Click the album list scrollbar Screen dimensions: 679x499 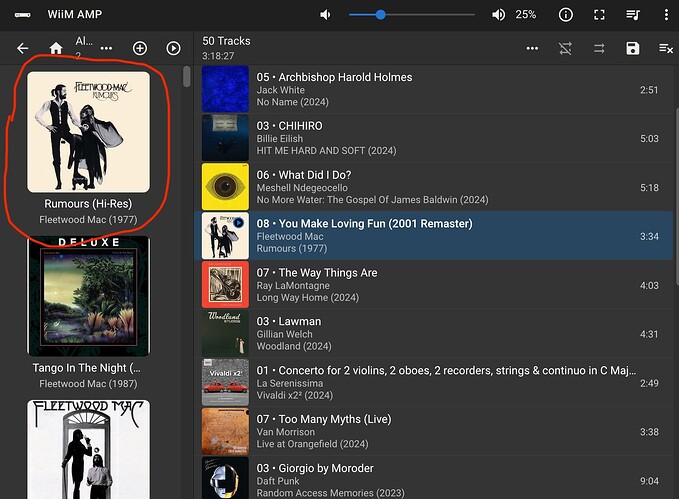pos(187,77)
